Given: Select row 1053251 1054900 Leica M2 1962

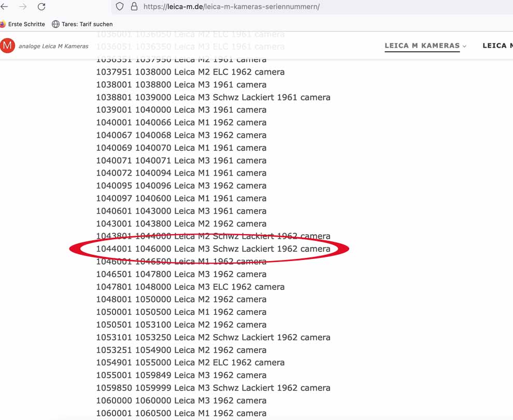Looking at the screenshot, I should 181,350.
